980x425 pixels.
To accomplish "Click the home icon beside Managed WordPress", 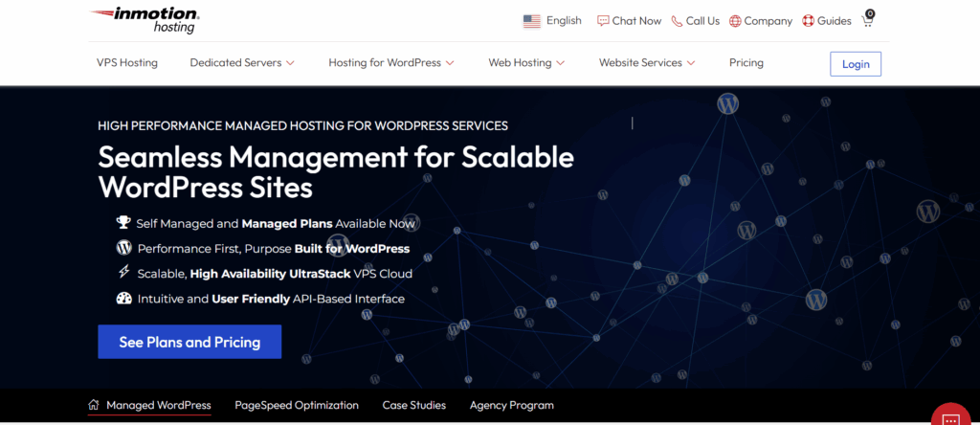I will [x=94, y=404].
